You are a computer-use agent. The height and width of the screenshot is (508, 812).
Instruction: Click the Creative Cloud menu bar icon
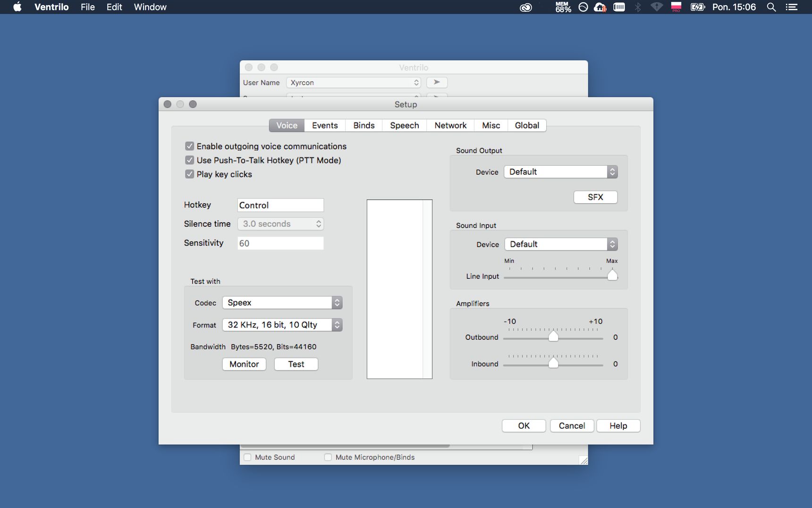(525, 7)
